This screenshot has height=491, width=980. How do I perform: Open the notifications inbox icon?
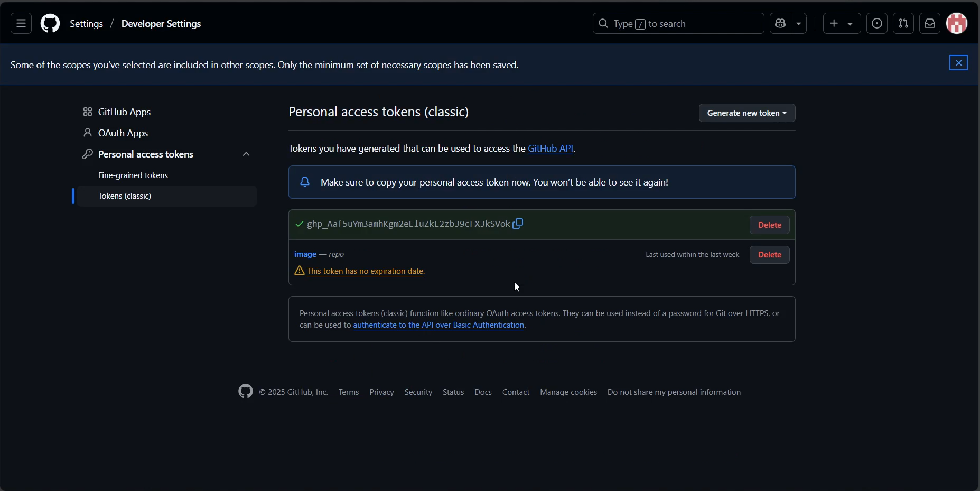point(930,23)
